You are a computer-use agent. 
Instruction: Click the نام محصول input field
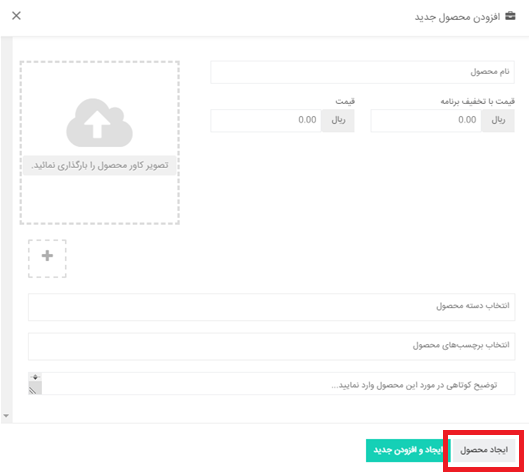(x=362, y=72)
